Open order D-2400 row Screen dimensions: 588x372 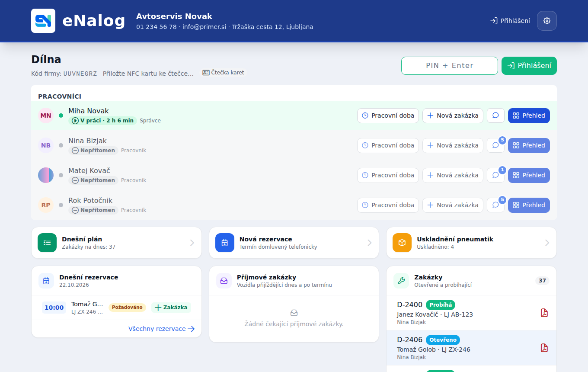click(x=471, y=313)
